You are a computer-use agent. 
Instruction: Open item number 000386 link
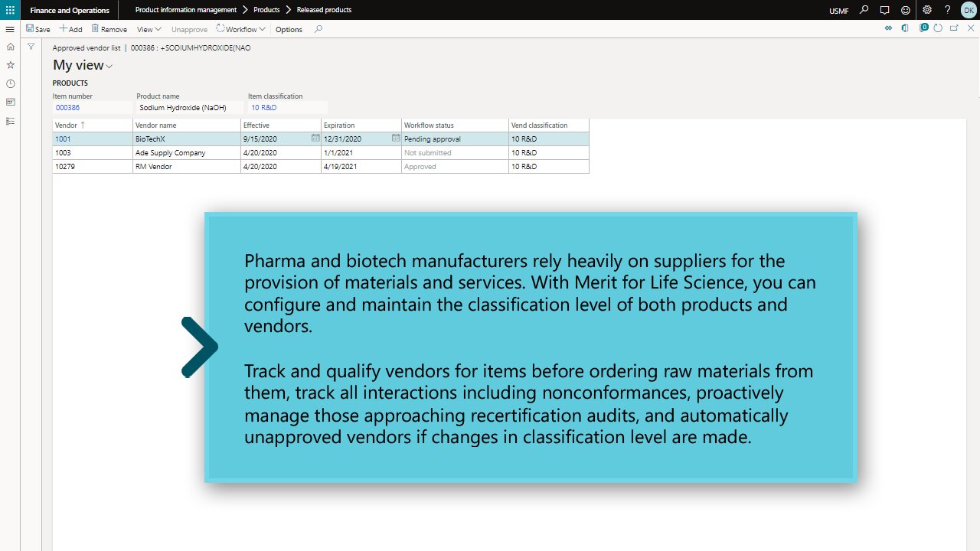tap(67, 108)
